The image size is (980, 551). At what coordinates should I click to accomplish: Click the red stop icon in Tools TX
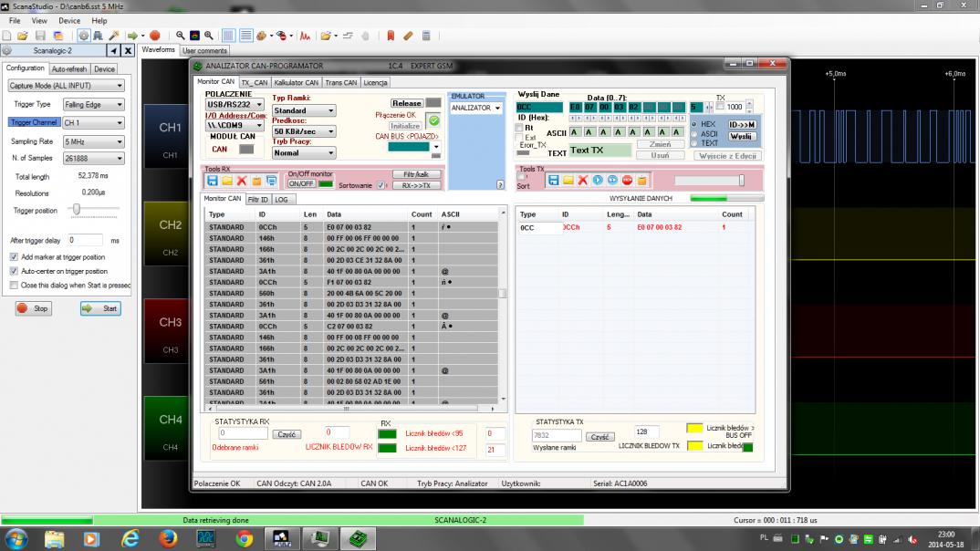627,181
